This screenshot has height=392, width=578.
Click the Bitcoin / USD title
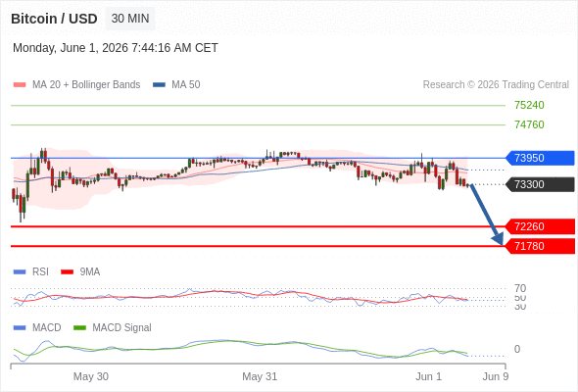(54, 19)
